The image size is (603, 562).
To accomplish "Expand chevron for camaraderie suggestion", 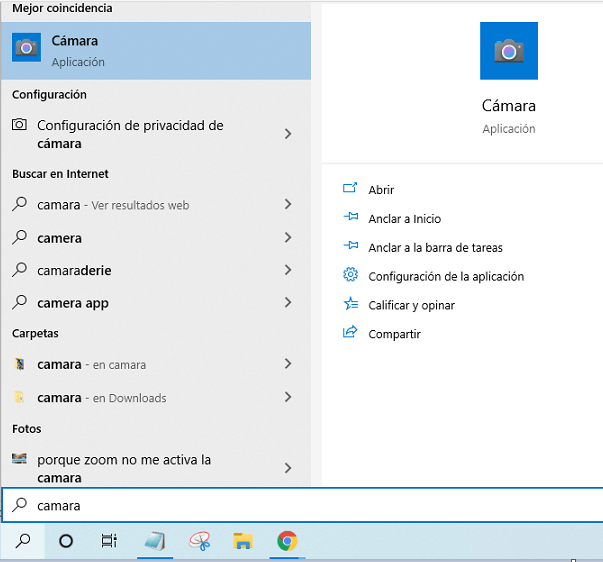I will point(288,270).
